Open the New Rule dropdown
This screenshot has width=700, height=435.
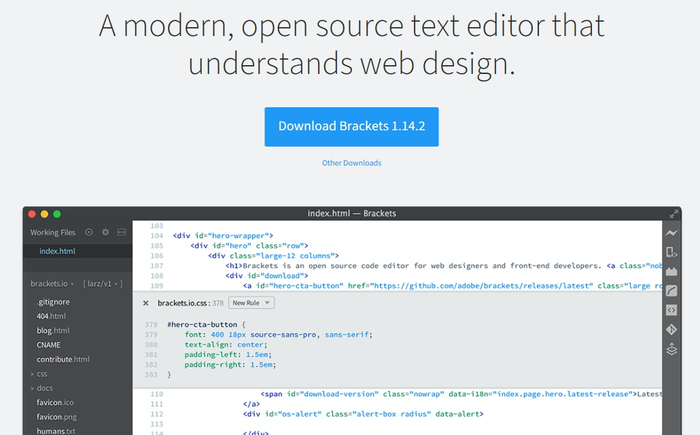[251, 302]
